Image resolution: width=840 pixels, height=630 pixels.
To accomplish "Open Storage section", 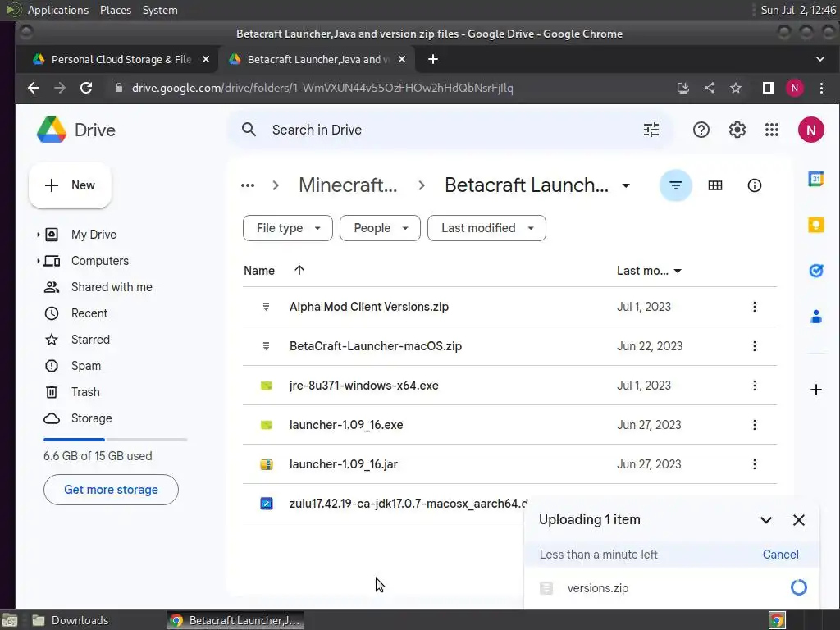I will pos(91,418).
